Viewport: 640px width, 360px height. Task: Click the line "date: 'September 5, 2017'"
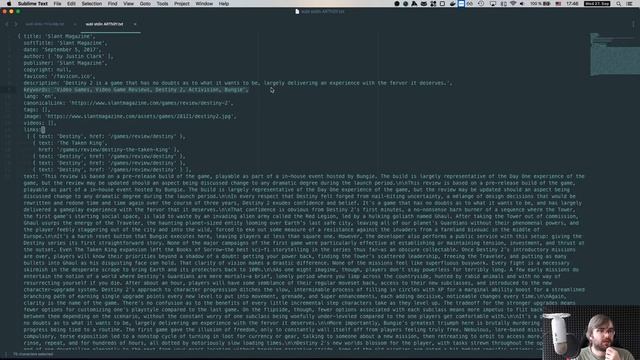(x=62, y=49)
